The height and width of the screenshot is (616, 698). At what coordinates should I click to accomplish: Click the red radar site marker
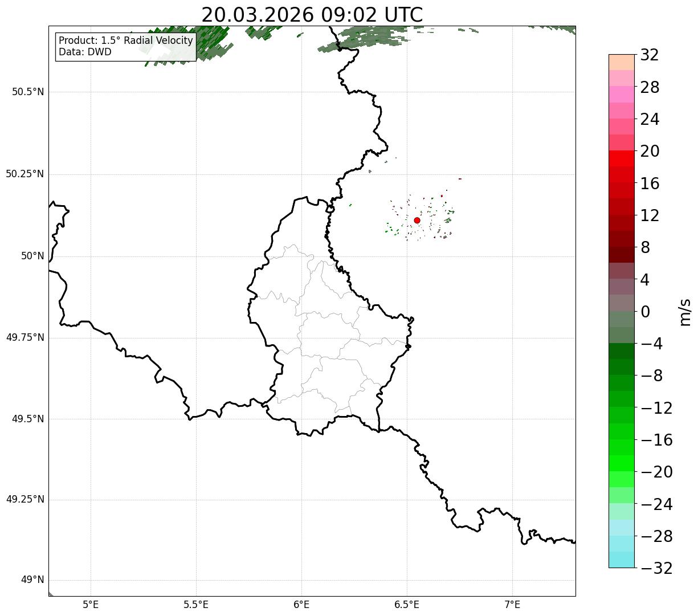tap(417, 220)
